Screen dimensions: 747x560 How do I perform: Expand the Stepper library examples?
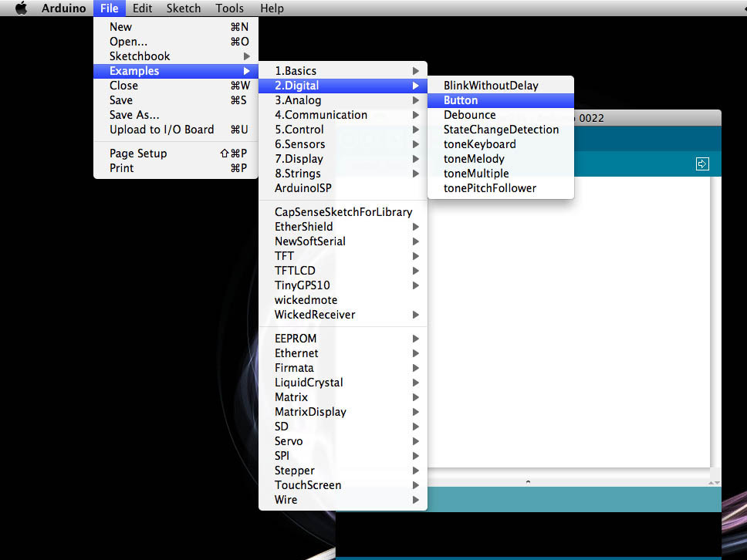(343, 471)
